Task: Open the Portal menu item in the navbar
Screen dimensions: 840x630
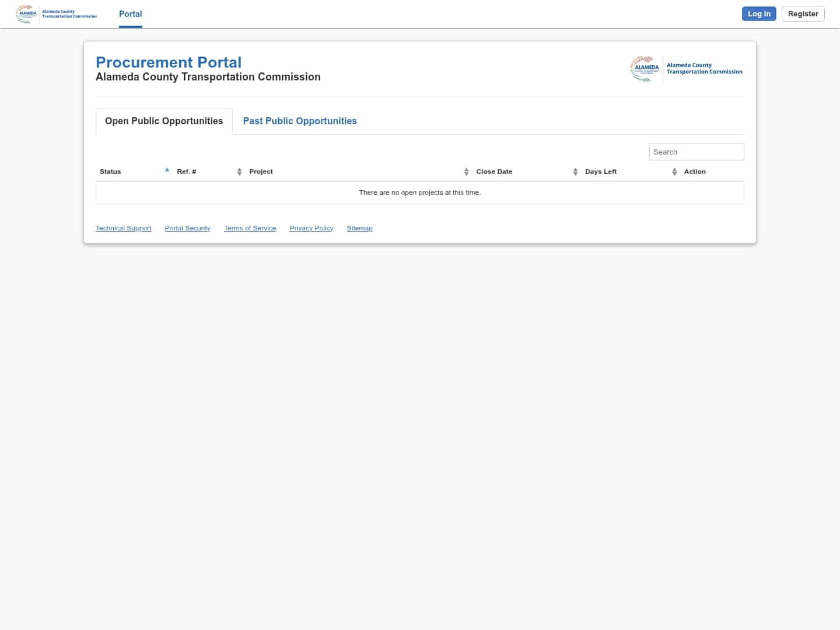Action: click(131, 14)
